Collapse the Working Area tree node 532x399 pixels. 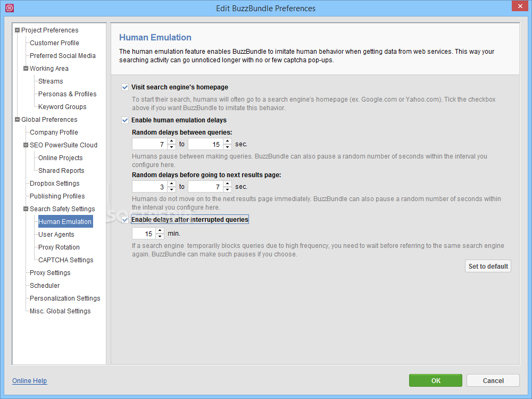(26, 68)
